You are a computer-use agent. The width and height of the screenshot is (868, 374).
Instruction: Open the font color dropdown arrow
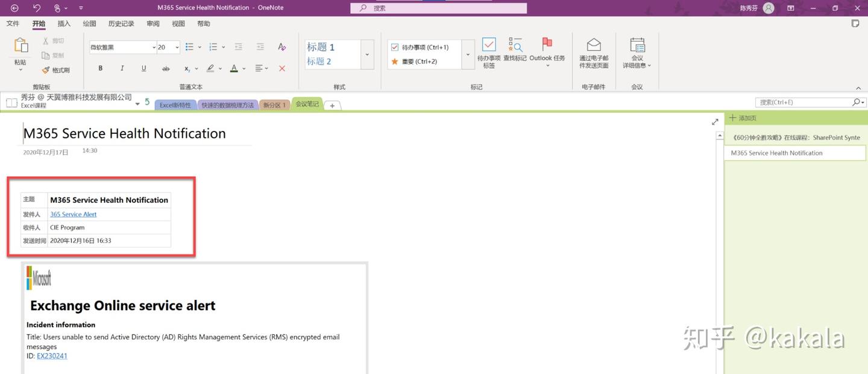pyautogui.click(x=244, y=69)
